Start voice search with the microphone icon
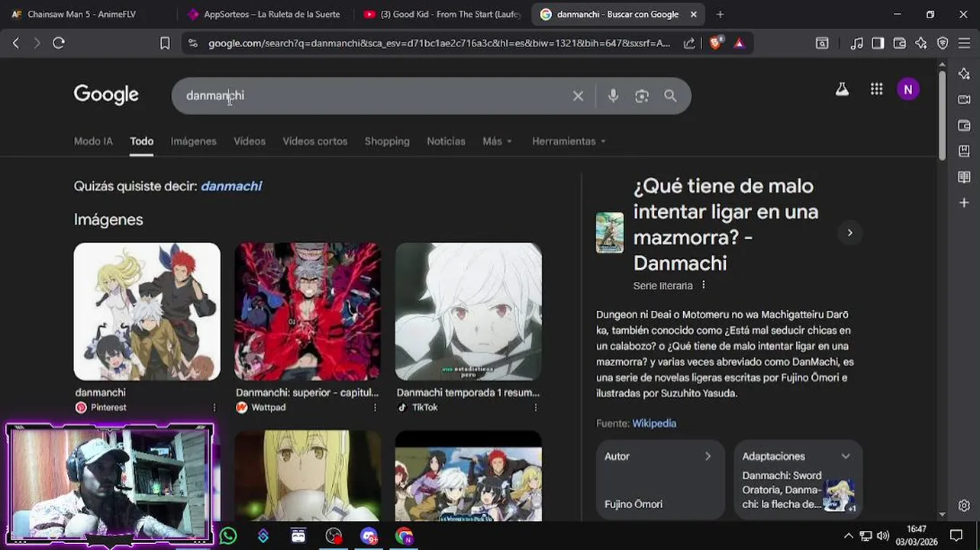The height and width of the screenshot is (550, 980). coord(613,96)
